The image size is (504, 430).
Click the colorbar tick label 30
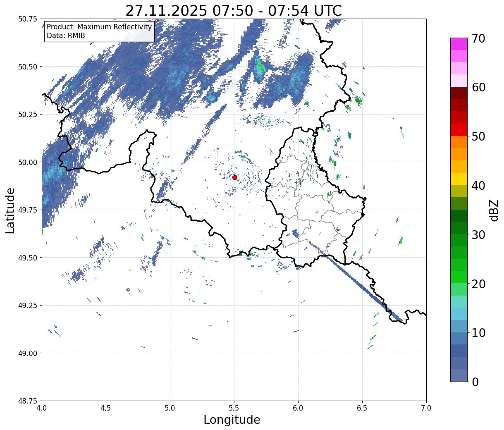coord(478,235)
